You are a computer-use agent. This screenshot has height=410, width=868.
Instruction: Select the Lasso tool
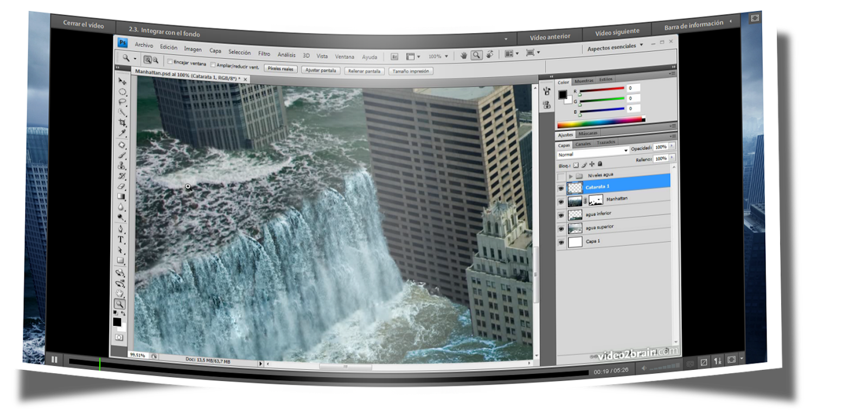(123, 102)
